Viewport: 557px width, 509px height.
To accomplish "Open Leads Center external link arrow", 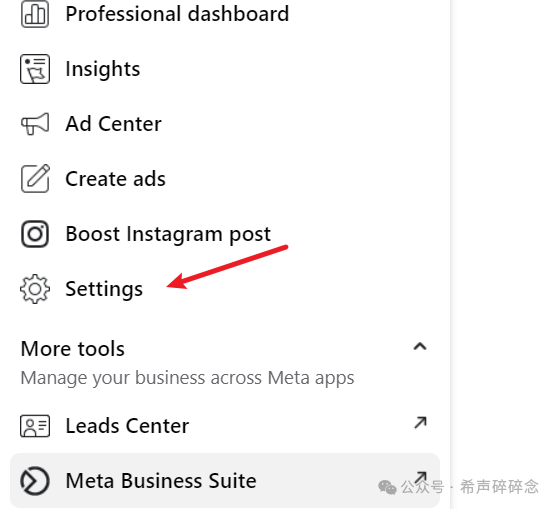I will coord(420,423).
